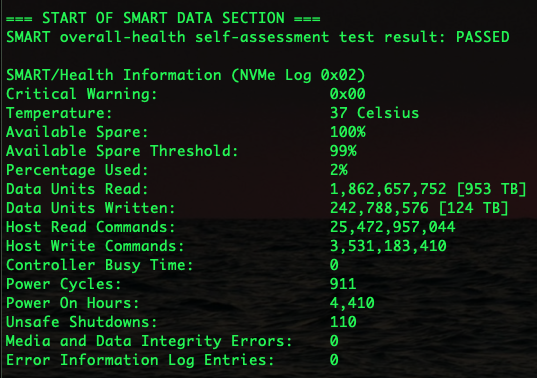Click the Error Information Log Entries value
The image size is (537, 378).
point(334,360)
